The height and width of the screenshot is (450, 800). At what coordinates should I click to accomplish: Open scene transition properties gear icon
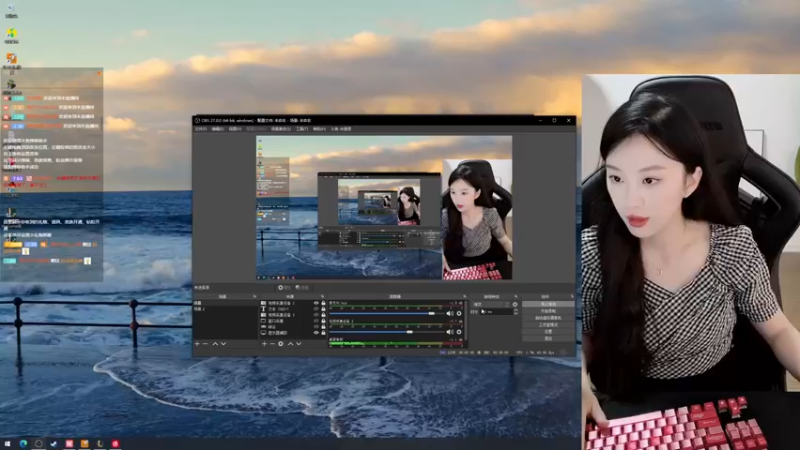(x=515, y=305)
